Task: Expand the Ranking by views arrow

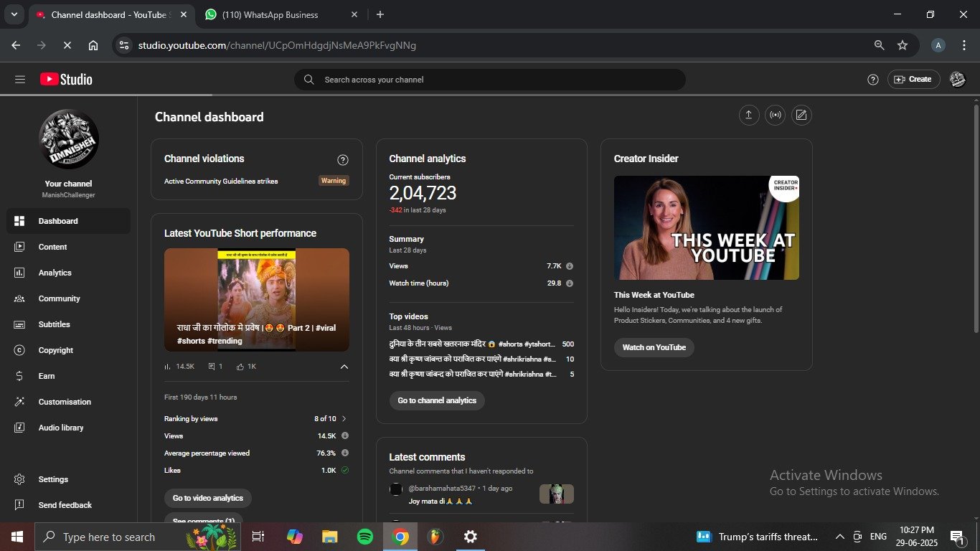Action: pyautogui.click(x=344, y=418)
